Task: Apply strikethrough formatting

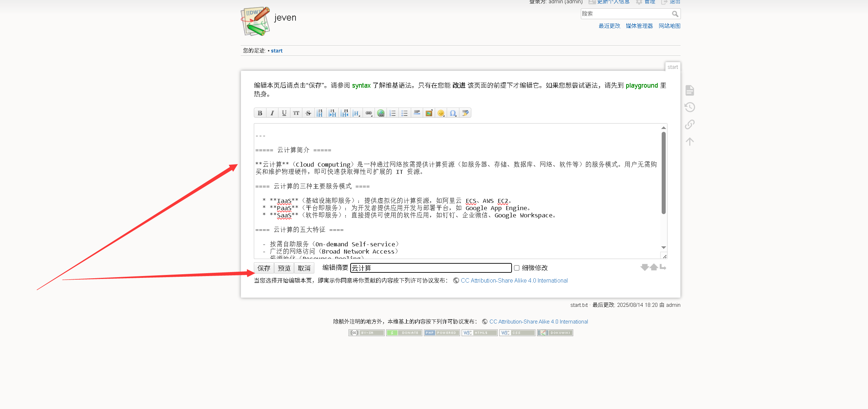Action: [x=308, y=113]
